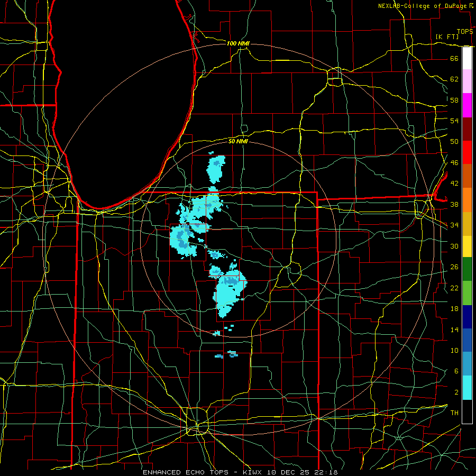This screenshot has height=476, width=476.
Task: Pick the white swatch in the tops legend
Action: point(467,58)
